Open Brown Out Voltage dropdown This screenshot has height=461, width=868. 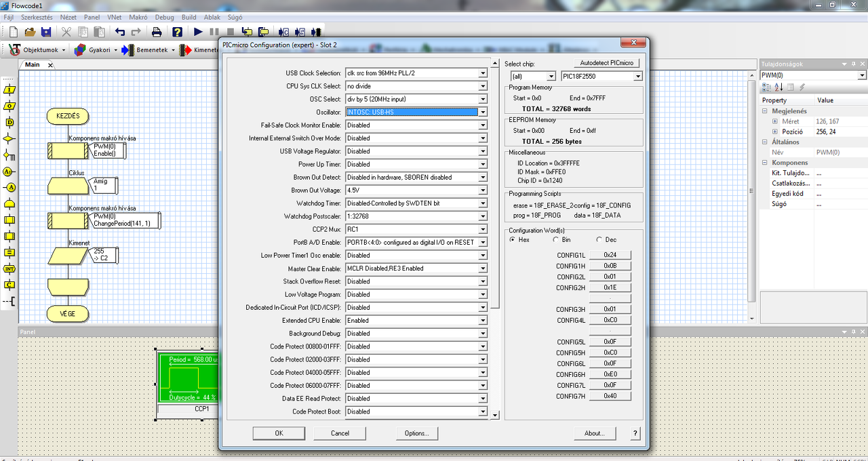(483, 191)
